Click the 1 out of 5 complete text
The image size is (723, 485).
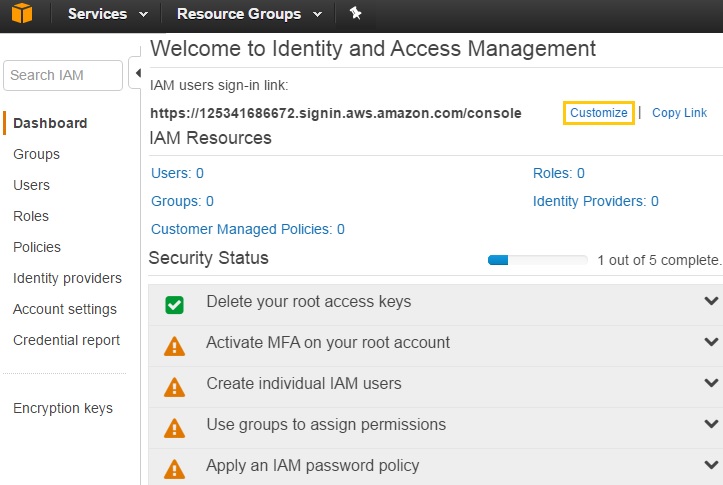pos(659,260)
